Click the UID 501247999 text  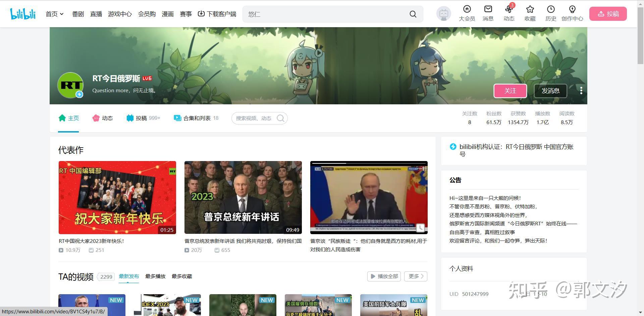click(469, 294)
